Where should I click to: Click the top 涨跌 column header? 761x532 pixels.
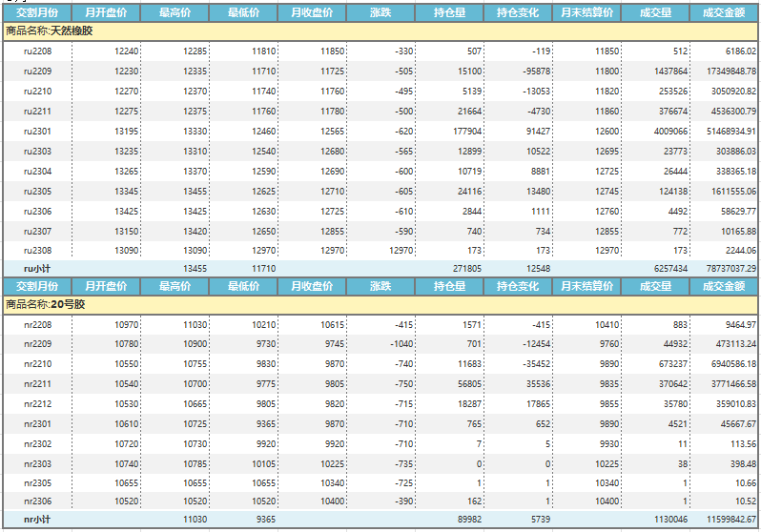380,13
